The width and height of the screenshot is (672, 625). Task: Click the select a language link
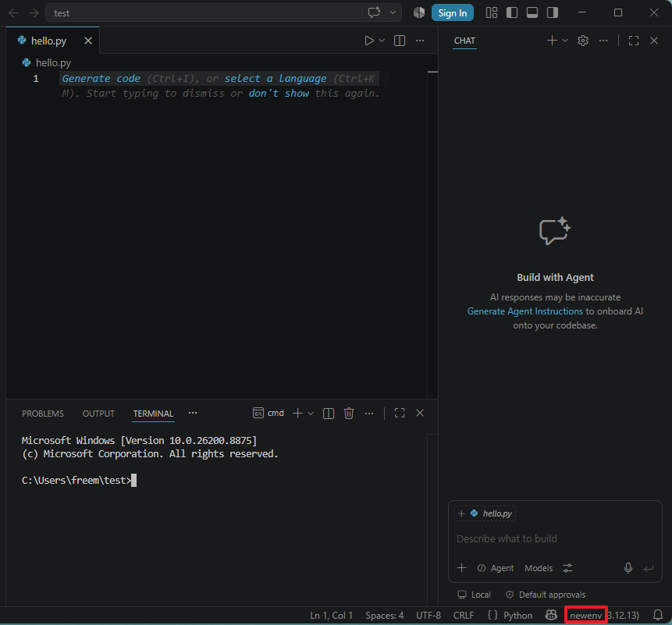click(x=276, y=79)
